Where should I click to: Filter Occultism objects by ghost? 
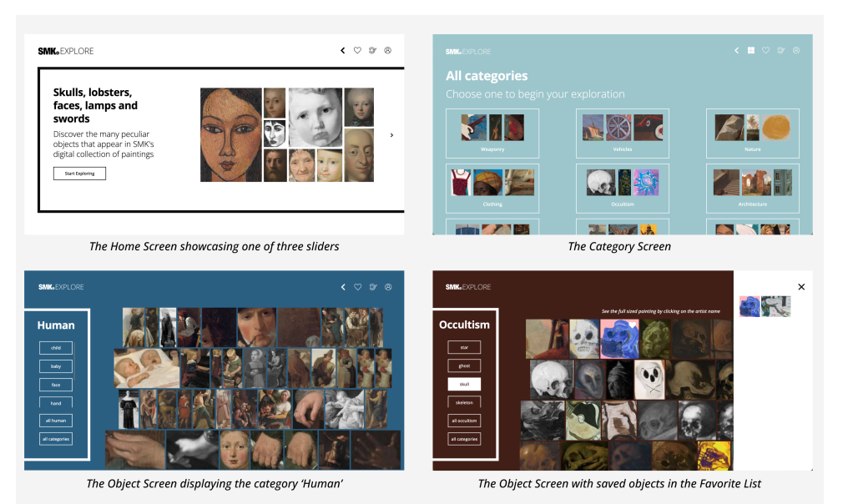(x=464, y=366)
